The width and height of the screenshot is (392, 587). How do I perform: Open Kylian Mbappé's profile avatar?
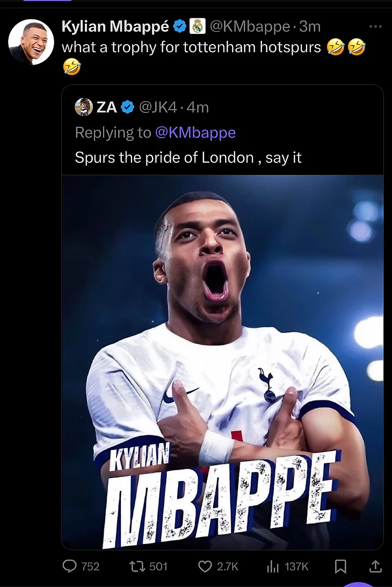(x=31, y=43)
